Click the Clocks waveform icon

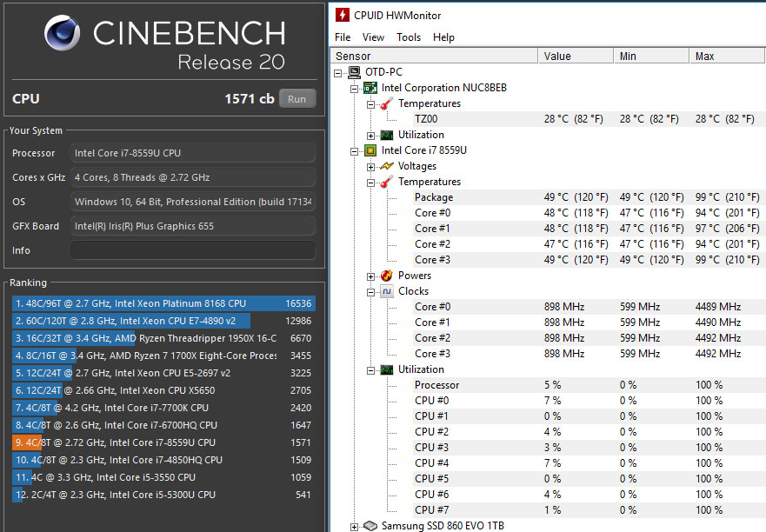click(x=386, y=291)
